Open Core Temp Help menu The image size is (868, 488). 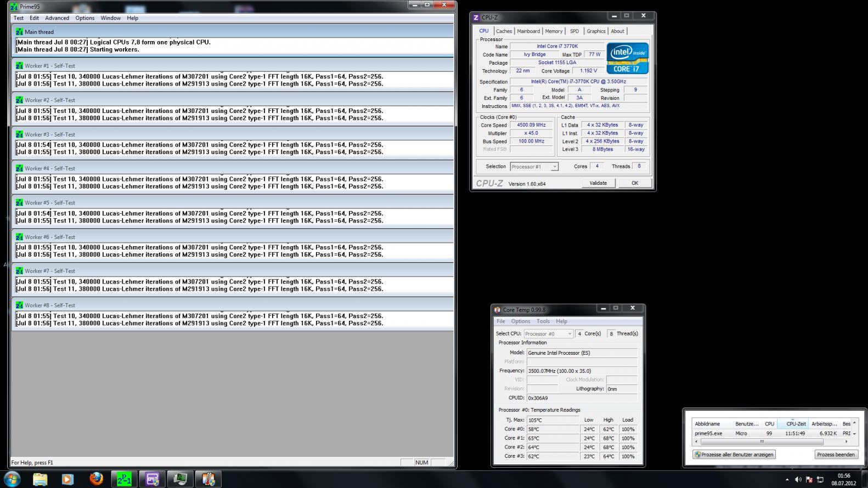pyautogui.click(x=561, y=321)
